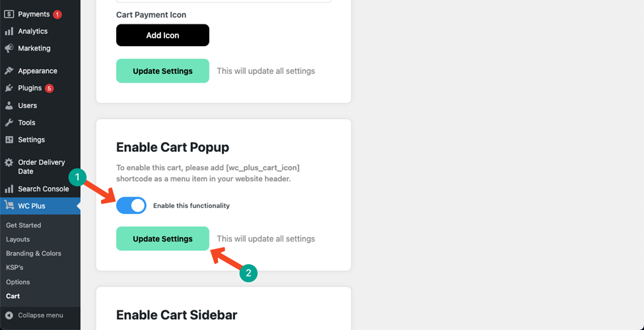This screenshot has height=330, width=644.
Task: Click the Appearance paintbrush icon
Action: (9, 71)
